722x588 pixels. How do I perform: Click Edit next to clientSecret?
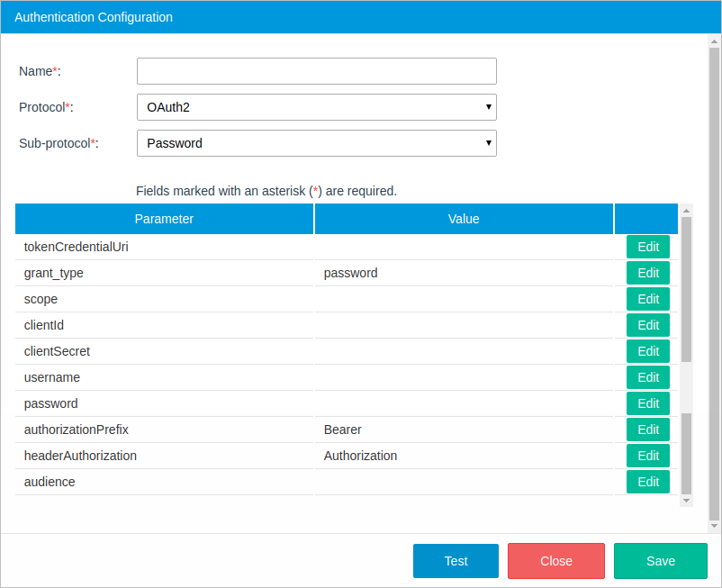point(647,351)
